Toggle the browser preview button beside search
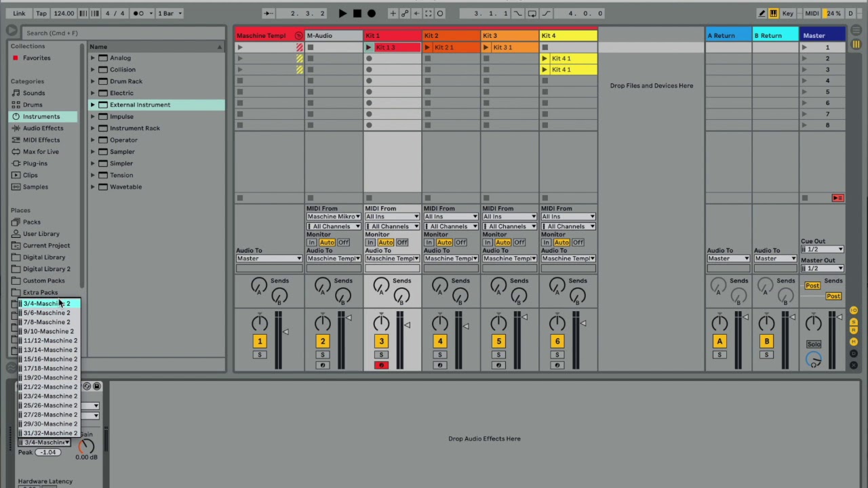This screenshot has width=868, height=488. [x=12, y=31]
